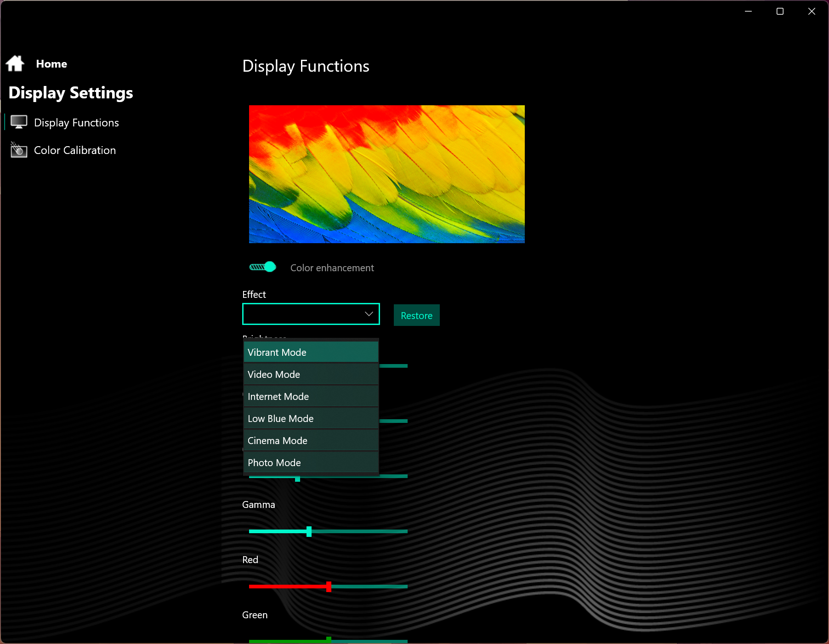Select Photo Mode option

tap(311, 462)
